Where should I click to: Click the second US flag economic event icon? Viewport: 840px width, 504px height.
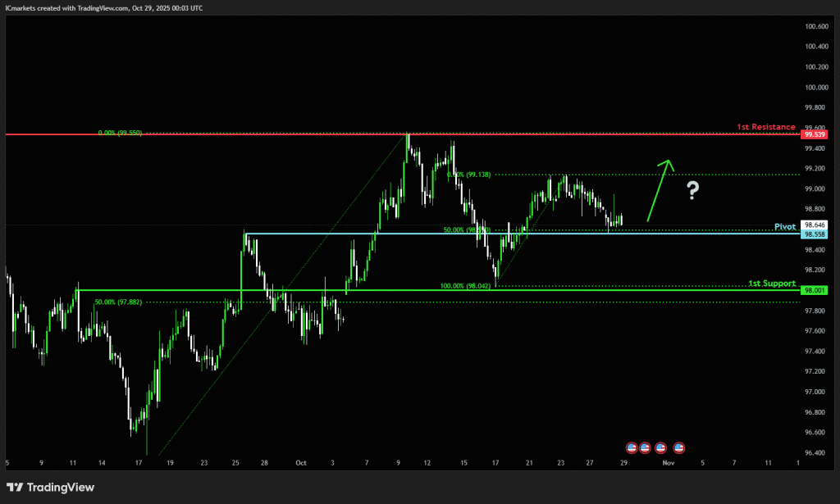tap(645, 447)
